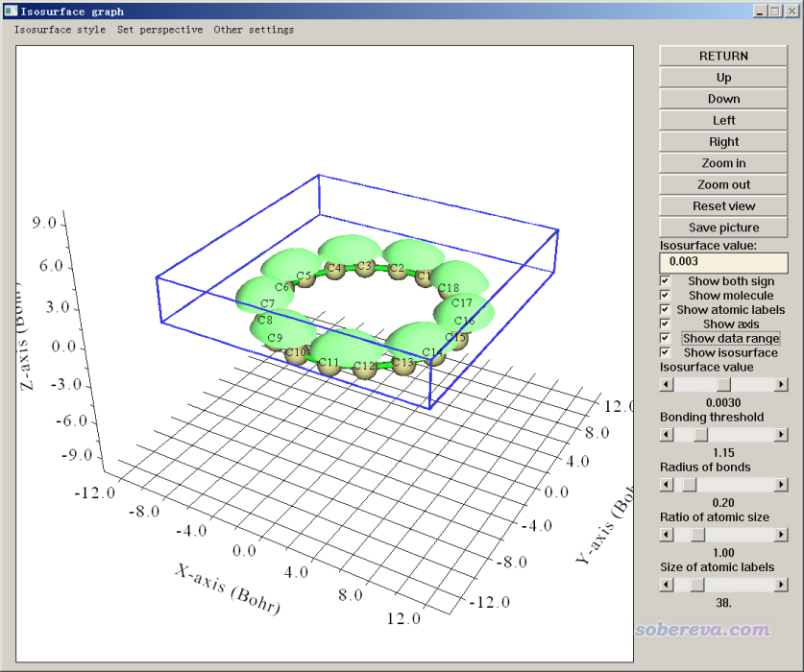
Task: Disable the Show data range checkbox
Action: click(666, 339)
